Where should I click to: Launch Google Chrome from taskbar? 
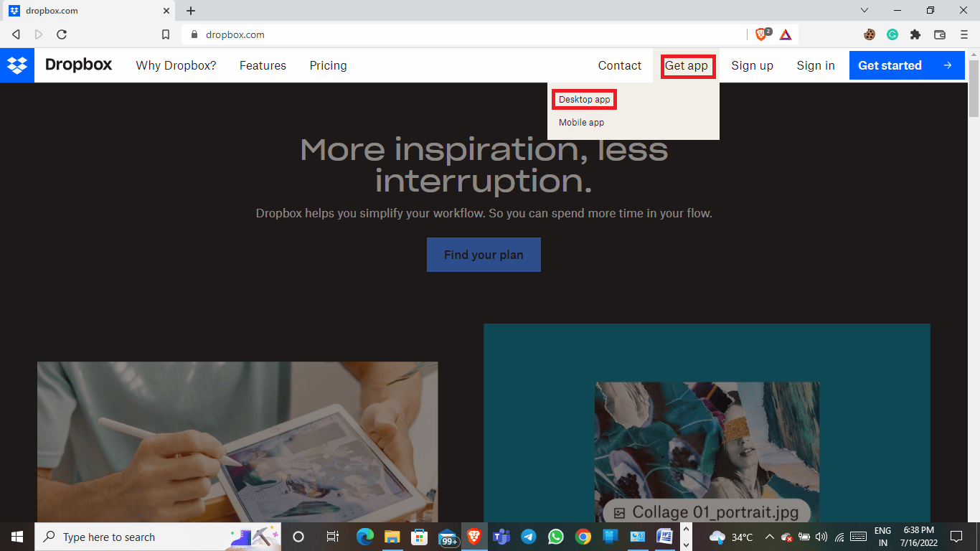coord(583,537)
